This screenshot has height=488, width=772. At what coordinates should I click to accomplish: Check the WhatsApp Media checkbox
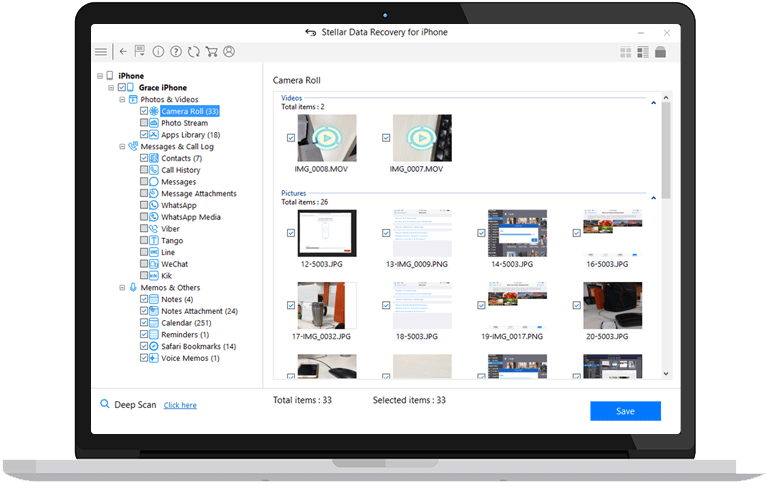click(144, 217)
